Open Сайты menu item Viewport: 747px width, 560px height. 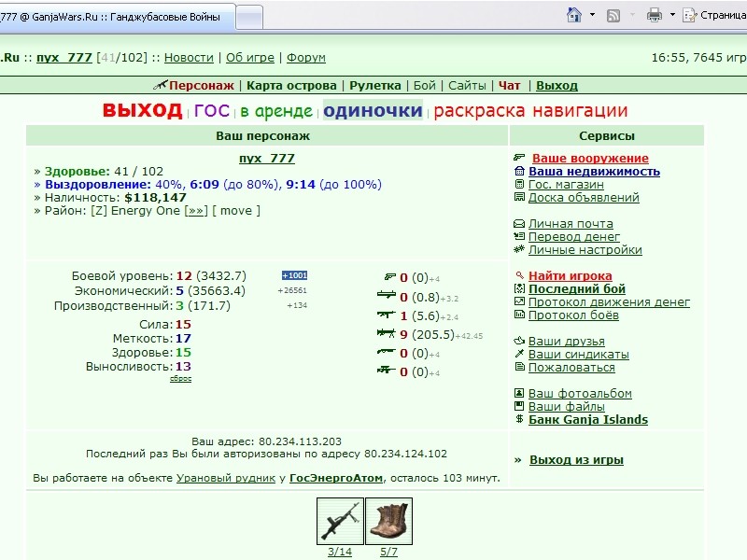tap(467, 86)
